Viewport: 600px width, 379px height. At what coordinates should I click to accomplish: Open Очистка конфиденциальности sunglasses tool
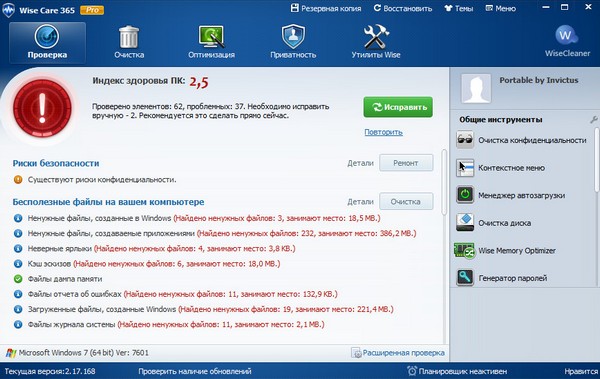465,140
